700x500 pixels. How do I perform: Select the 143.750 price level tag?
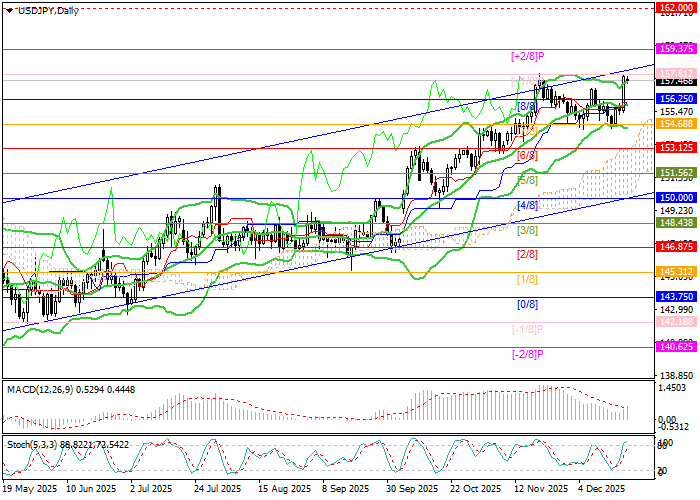pos(676,297)
